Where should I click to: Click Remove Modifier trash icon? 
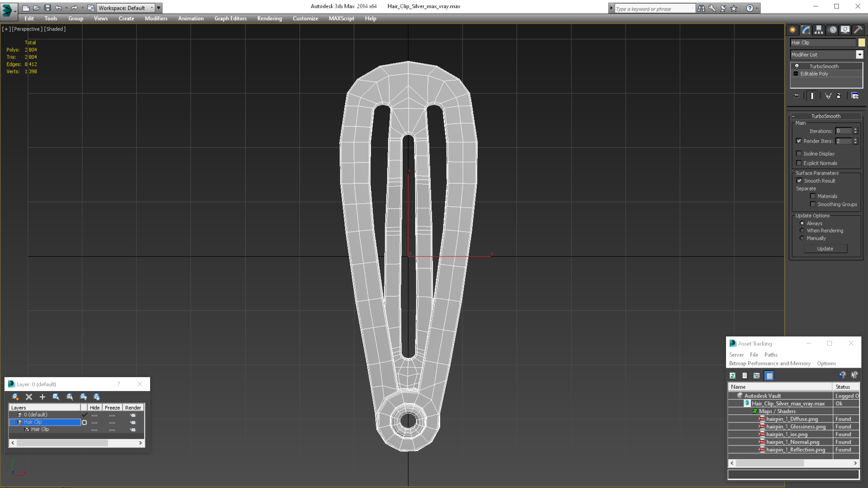point(839,96)
